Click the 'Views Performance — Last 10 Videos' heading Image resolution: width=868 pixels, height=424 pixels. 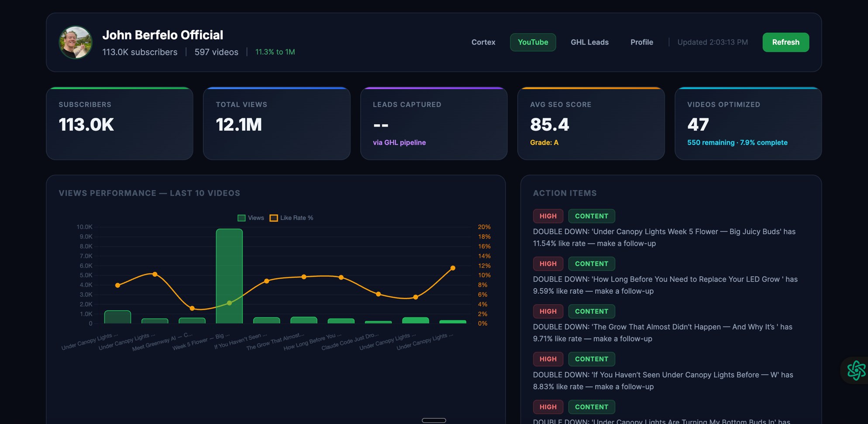point(149,193)
